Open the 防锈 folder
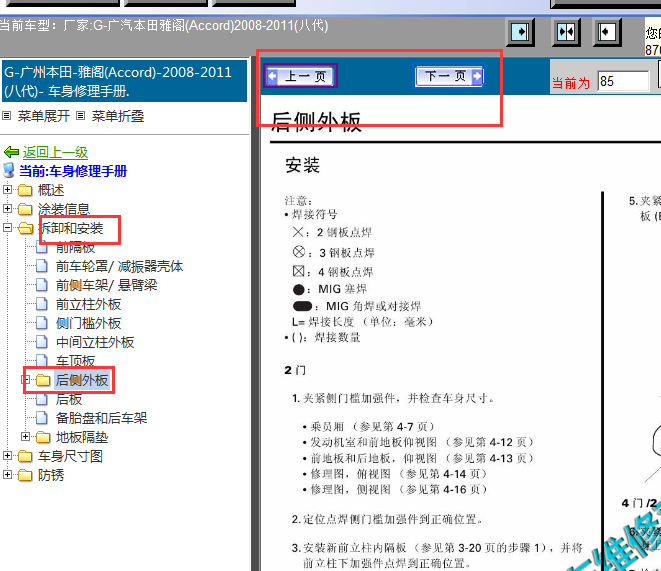The image size is (661, 571). click(51, 475)
